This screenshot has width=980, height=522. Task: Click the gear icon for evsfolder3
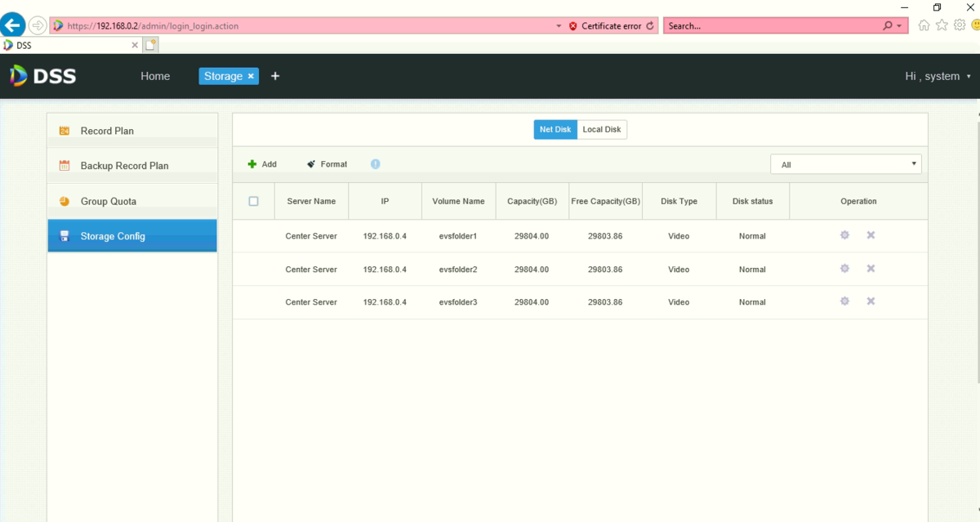(844, 301)
